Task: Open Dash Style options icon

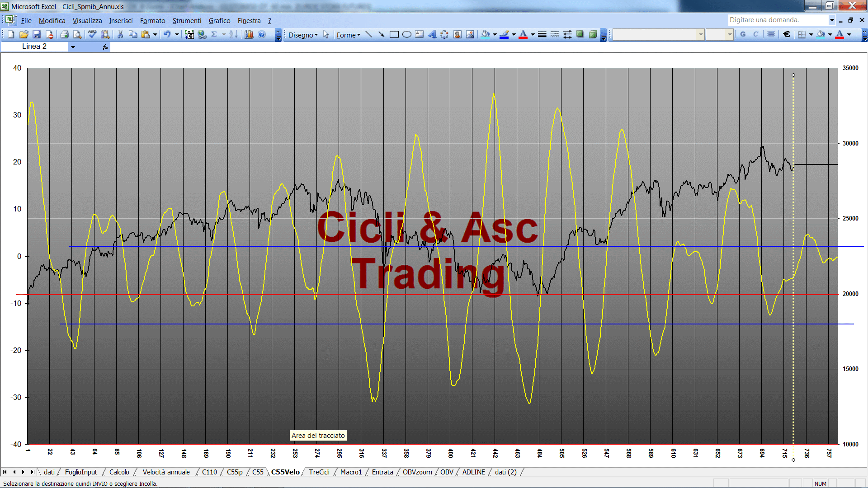Action: coord(555,34)
